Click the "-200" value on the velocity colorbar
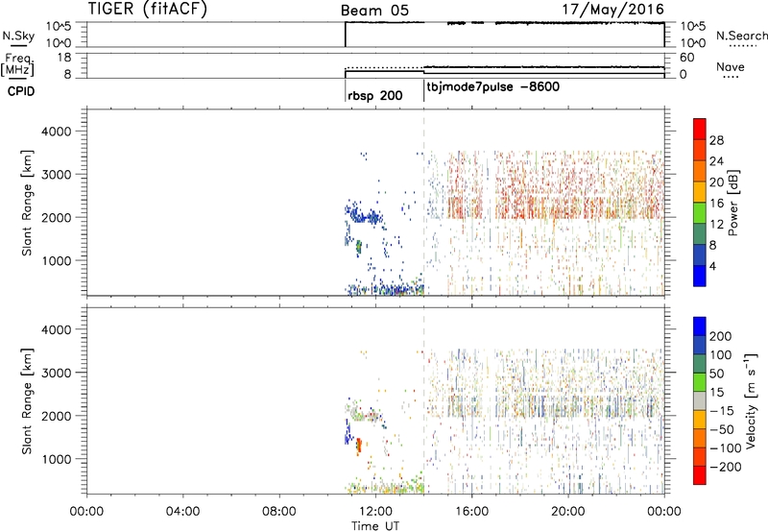 725,467
